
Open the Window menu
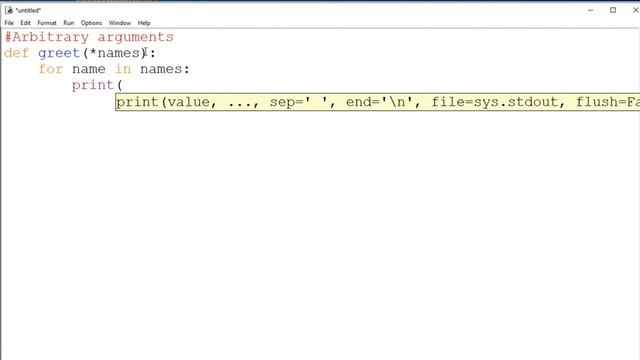(x=120, y=23)
